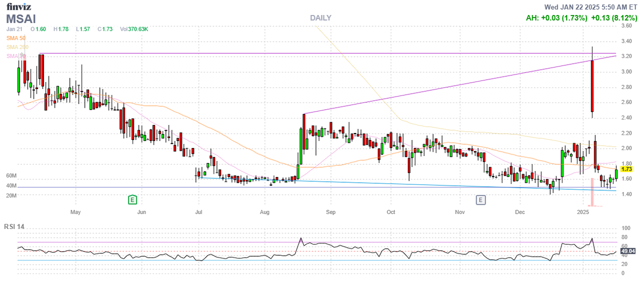Image resolution: width=644 pixels, height=281 pixels.
Task: Click the 2.00 price axis label
Action: [x=626, y=149]
